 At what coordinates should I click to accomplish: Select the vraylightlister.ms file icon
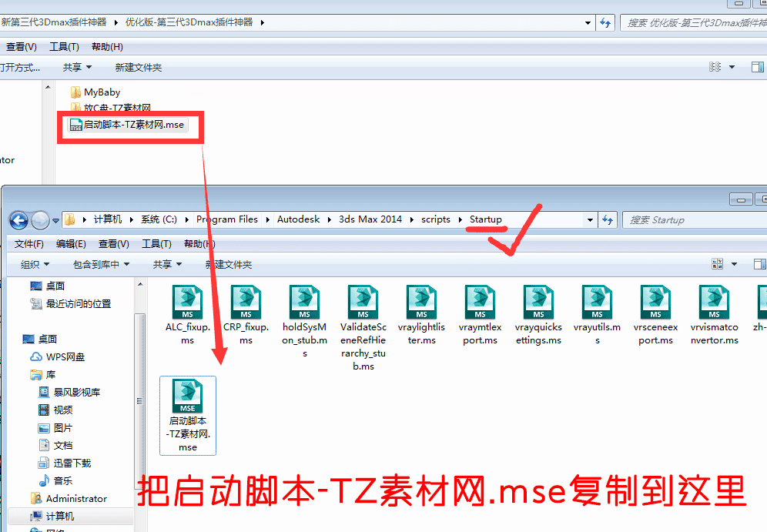(x=422, y=302)
